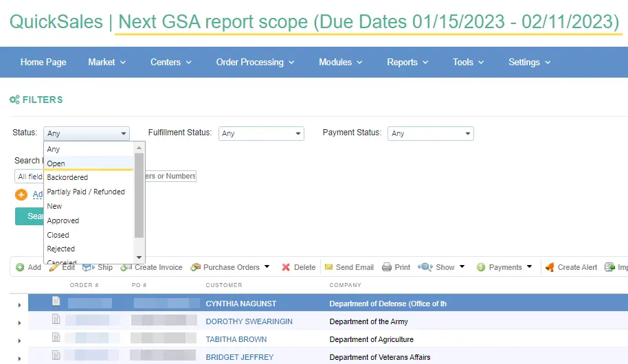628x364 pixels.
Task: Click the Payments dollar icon
Action: [x=481, y=267]
